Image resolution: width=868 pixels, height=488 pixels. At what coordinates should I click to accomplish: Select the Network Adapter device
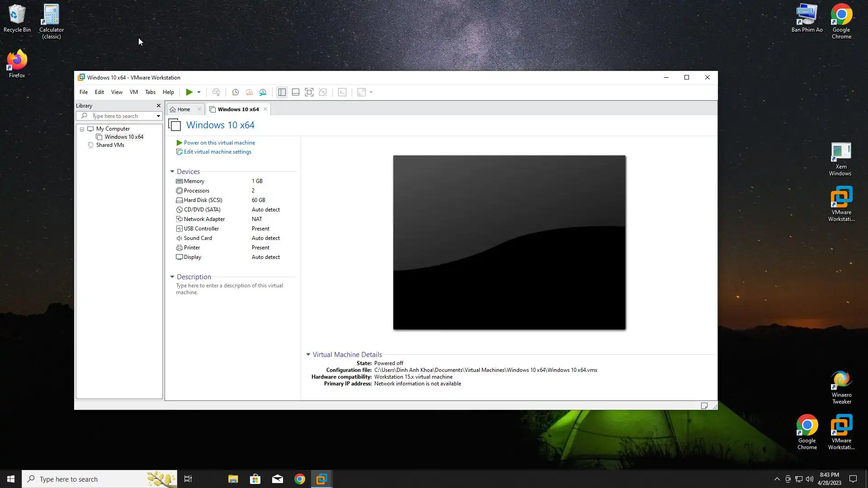point(204,219)
